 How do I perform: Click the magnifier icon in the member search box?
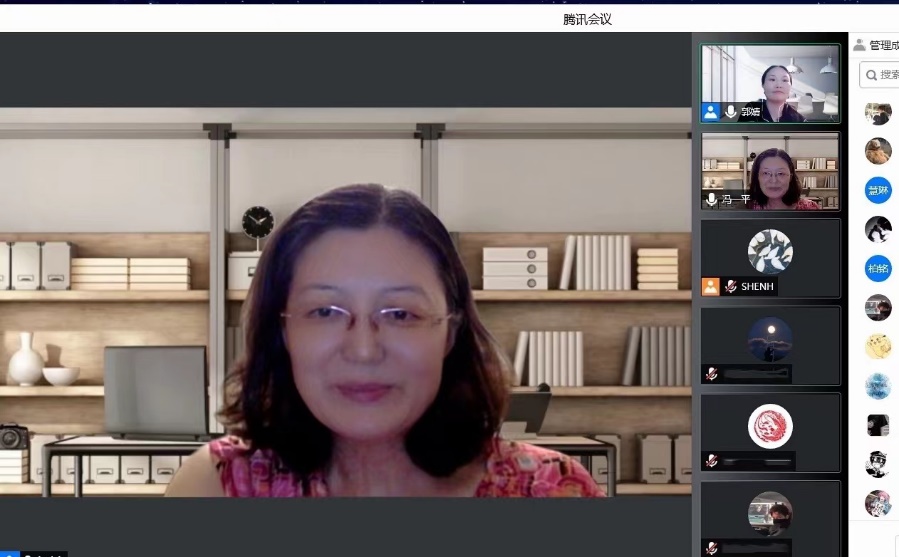(871, 75)
